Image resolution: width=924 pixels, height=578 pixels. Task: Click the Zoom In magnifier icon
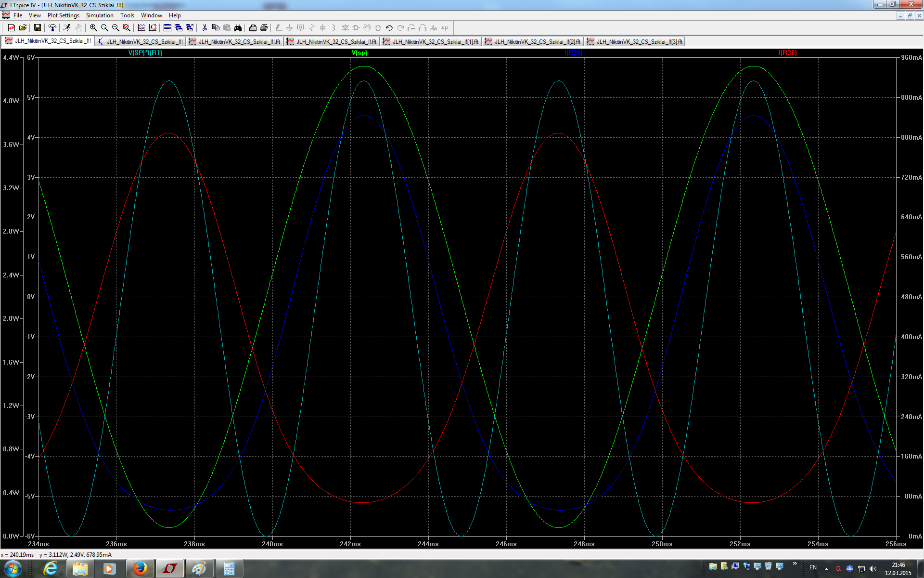[93, 28]
